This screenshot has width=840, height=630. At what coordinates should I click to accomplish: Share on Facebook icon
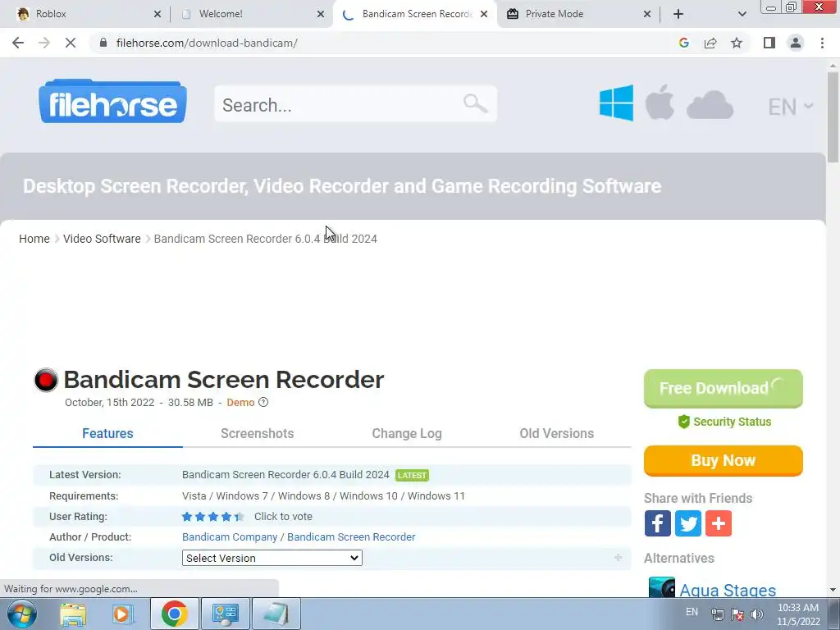(x=657, y=523)
